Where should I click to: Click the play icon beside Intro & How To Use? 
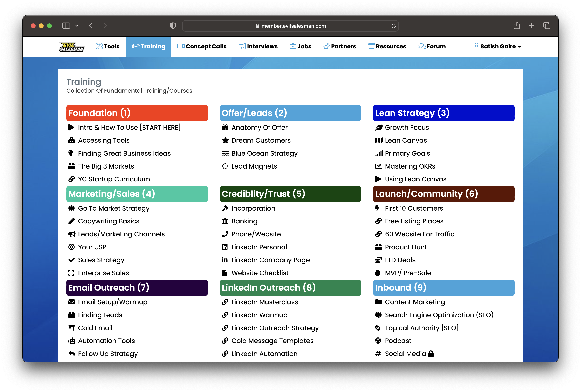[71, 128]
